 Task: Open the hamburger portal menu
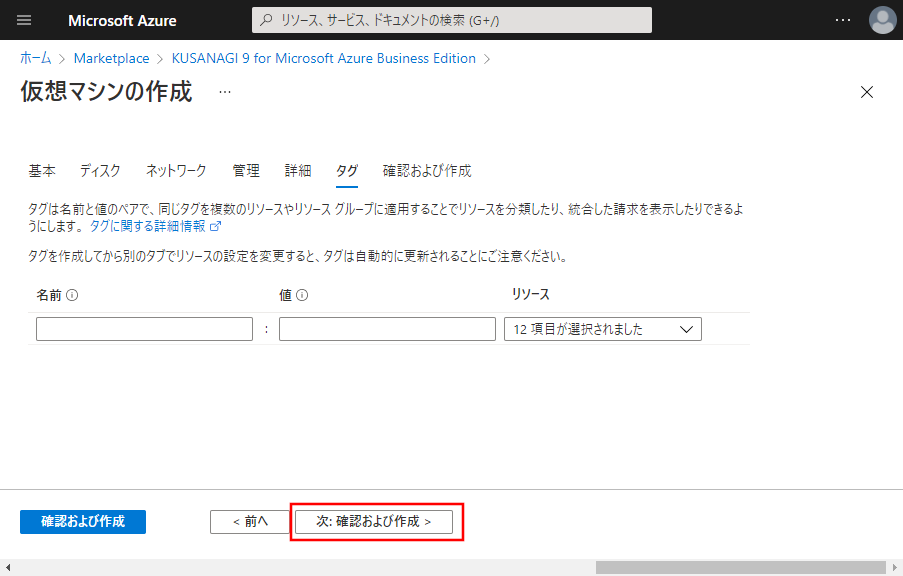24,20
